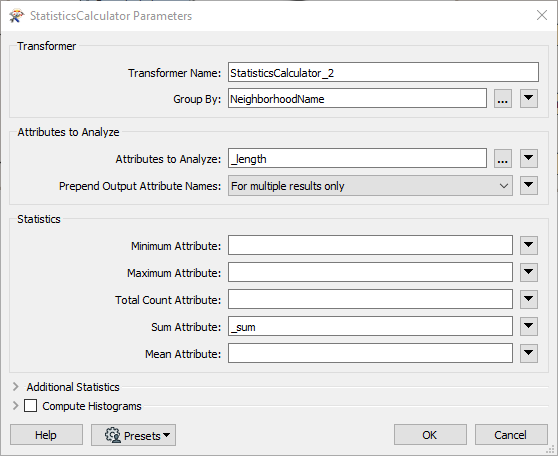The width and height of the screenshot is (558, 456).
Task: Open the arrow menu beside Group By
Action: coord(528,98)
